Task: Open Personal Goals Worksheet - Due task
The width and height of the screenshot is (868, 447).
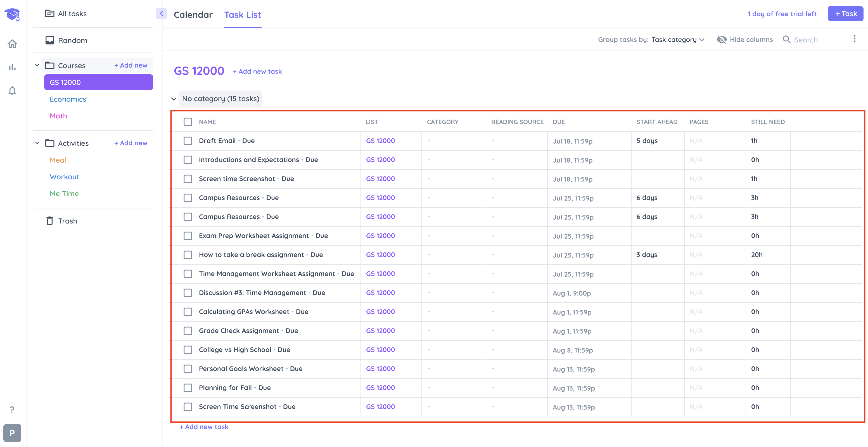Action: (251, 369)
